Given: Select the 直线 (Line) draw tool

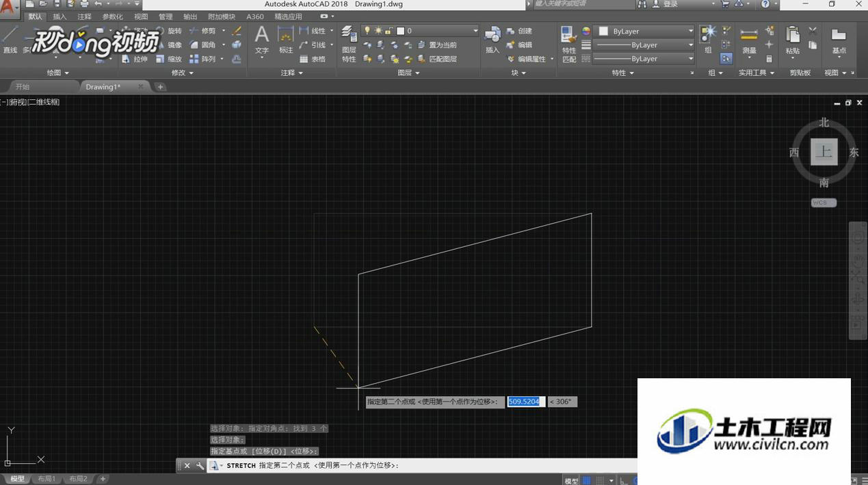Looking at the screenshot, I should point(10,40).
